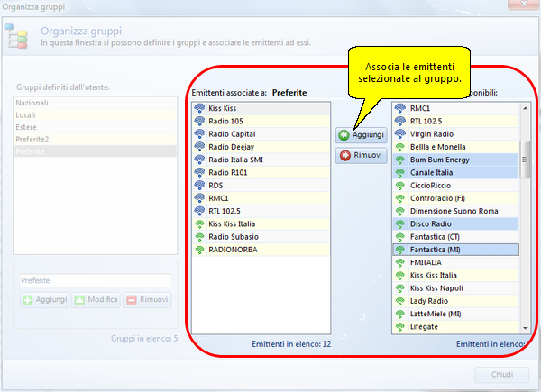The height and width of the screenshot is (392, 541).
Task: Select the highlighted Preferite group row
Action: tap(96, 151)
